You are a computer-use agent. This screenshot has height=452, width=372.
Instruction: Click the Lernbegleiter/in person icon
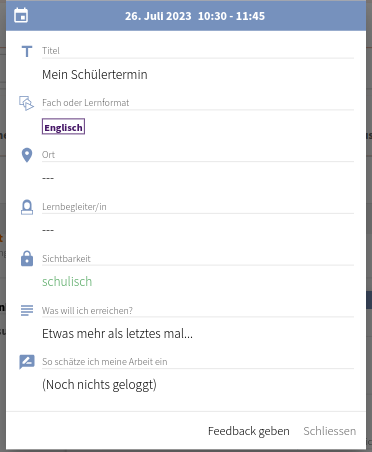27,207
